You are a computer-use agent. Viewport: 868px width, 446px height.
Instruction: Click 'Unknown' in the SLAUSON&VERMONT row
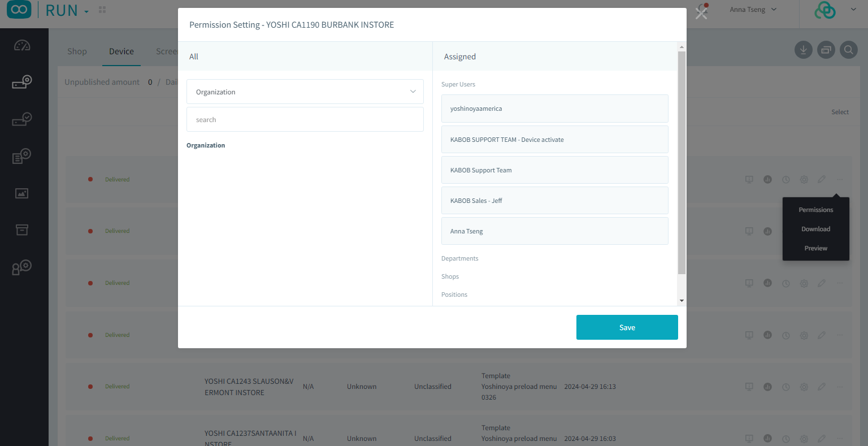[x=362, y=387]
